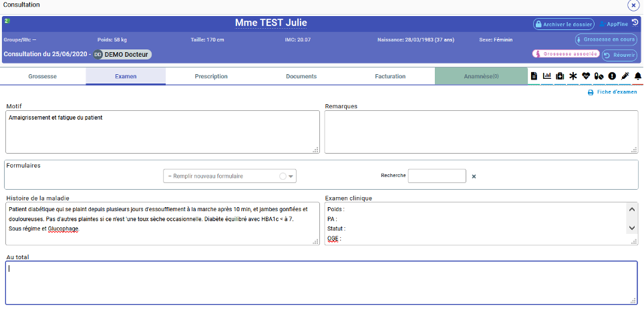
Task: Open the heartbeat icon
Action: click(x=586, y=76)
